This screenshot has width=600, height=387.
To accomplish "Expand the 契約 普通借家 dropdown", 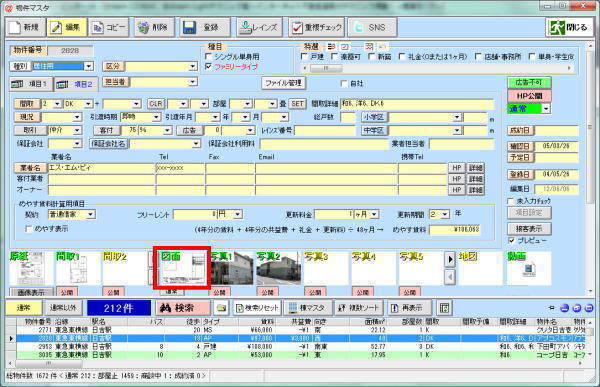I will [x=91, y=214].
